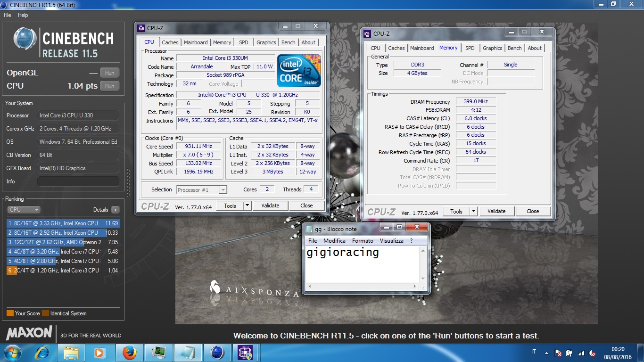Viewport: 644px width, 362px height.
Task: Switch to Cinebench taskbar icon
Action: 217,352
